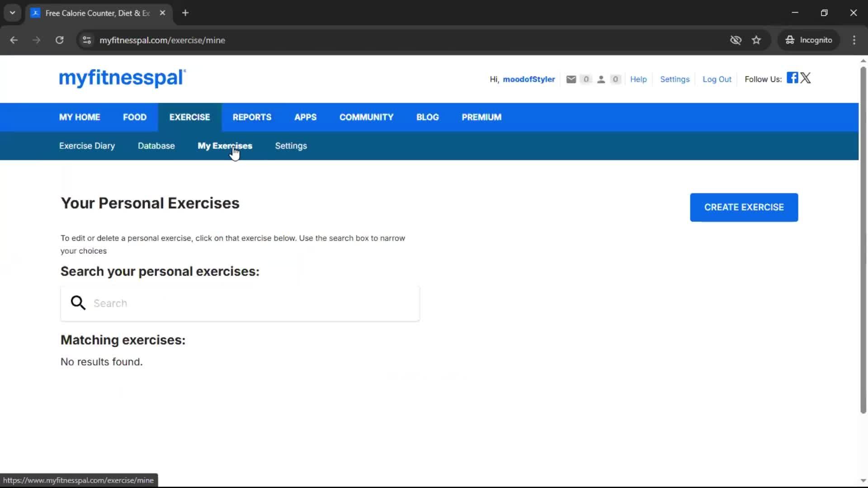Close the Free Calorie Counter tab
This screenshot has width=868, height=488.
click(x=162, y=13)
